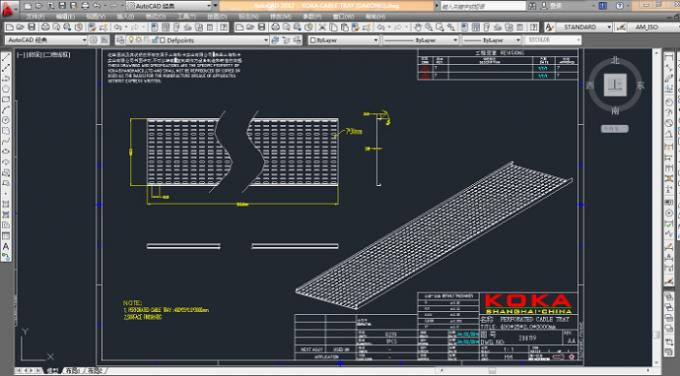
Task: Select the Arc tool
Action: pyautogui.click(x=6, y=110)
